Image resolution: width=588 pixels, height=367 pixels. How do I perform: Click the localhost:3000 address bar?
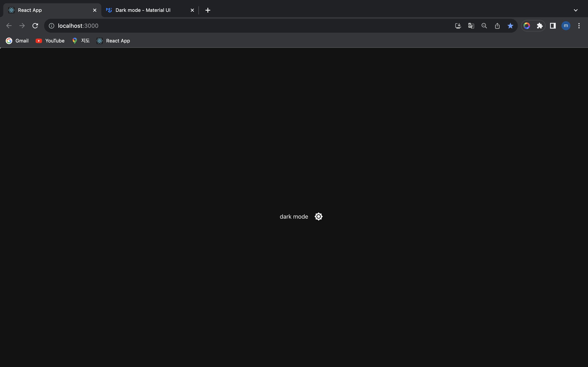(x=218, y=26)
